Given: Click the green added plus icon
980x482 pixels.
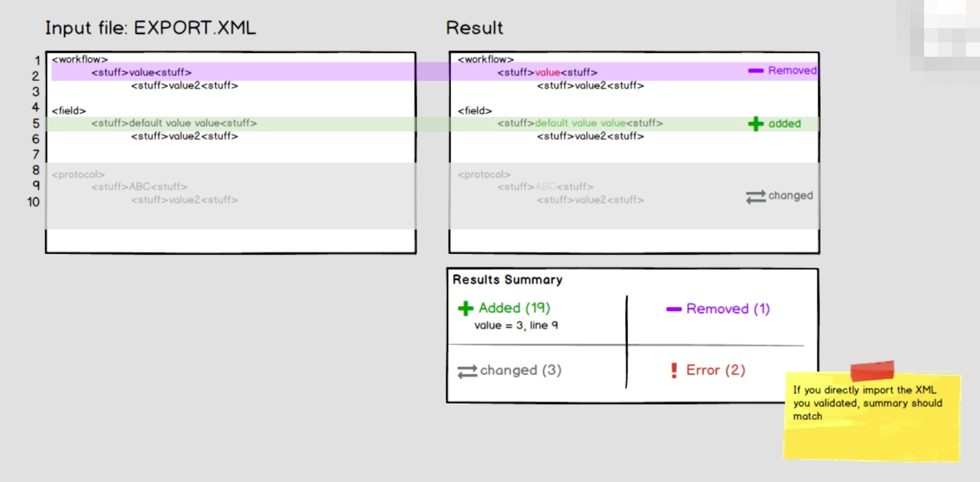Looking at the screenshot, I should 754,123.
